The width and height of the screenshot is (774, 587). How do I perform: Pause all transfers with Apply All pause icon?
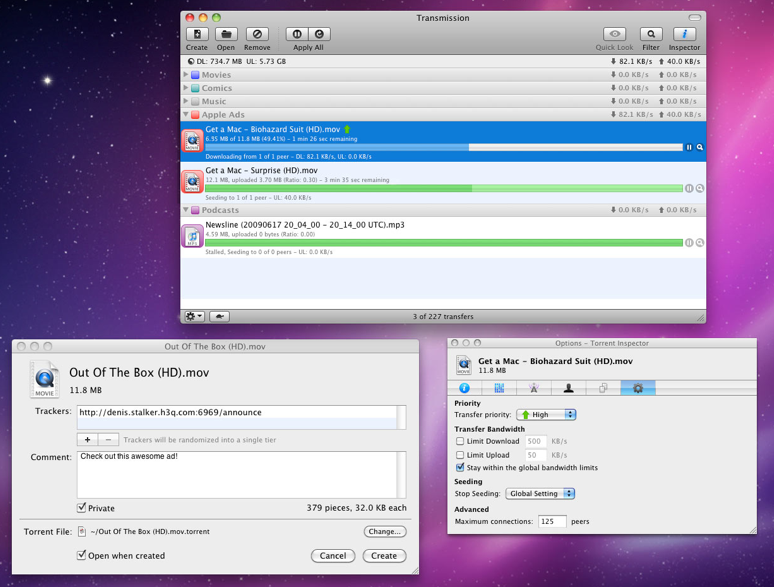[x=297, y=34]
